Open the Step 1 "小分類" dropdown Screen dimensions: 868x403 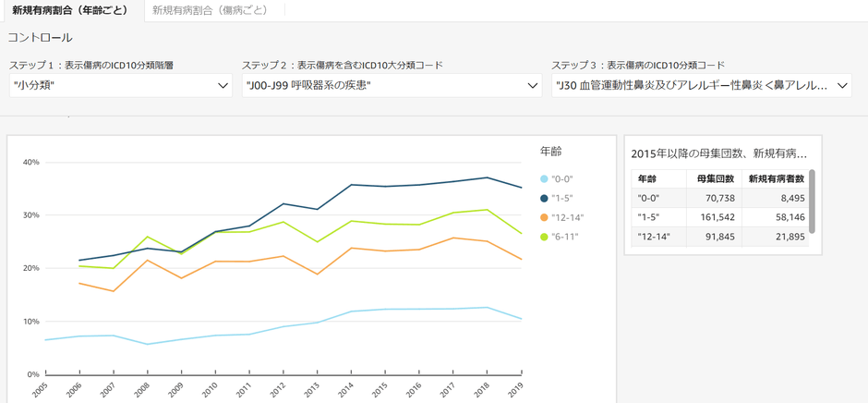click(x=120, y=85)
